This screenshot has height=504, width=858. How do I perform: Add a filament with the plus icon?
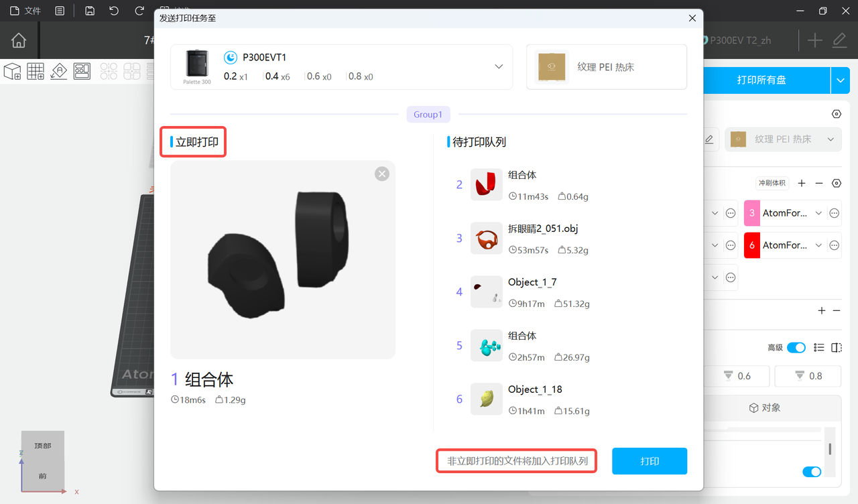[802, 183]
